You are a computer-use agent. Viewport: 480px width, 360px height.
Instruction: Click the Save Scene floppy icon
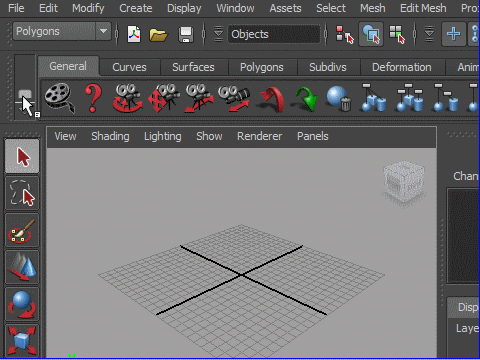click(186, 35)
